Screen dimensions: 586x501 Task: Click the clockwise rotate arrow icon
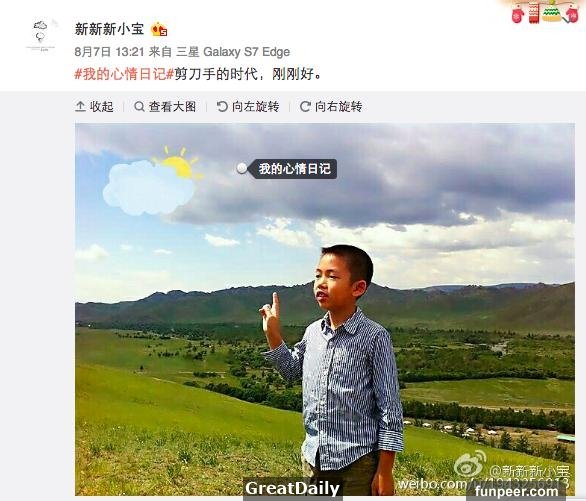305,106
